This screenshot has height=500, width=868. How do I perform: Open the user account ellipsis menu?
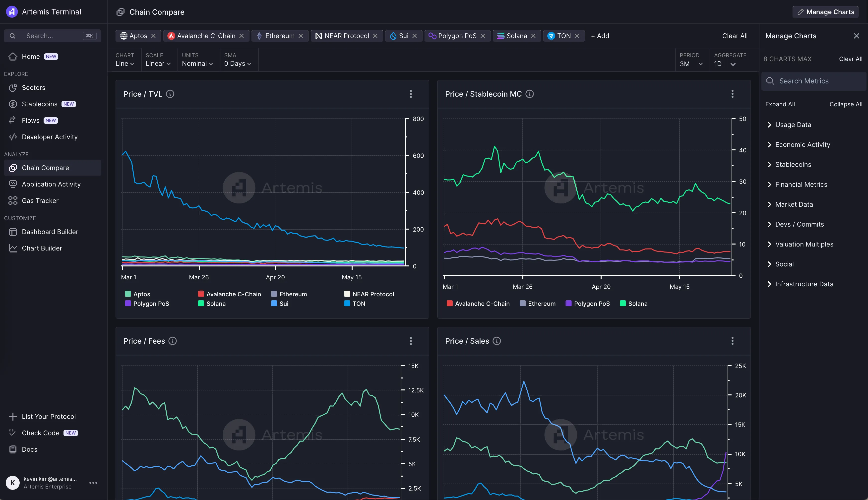(x=93, y=483)
